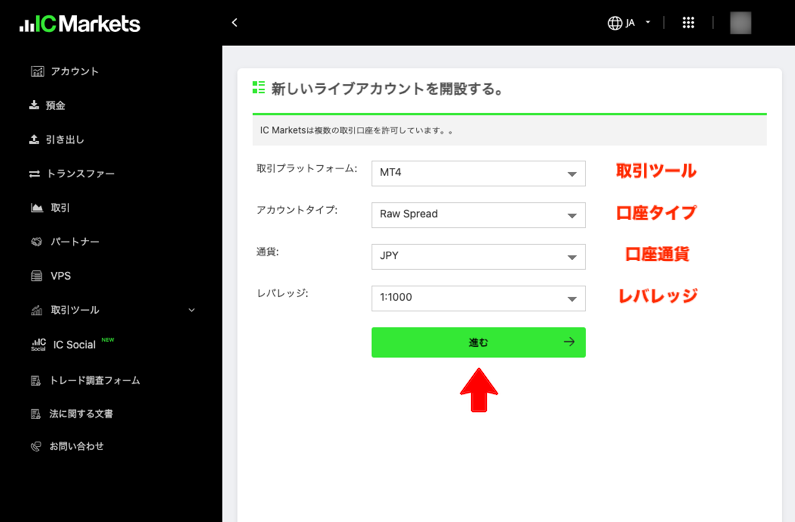This screenshot has width=795, height=522.
Task: Click the IC Markets multiple accounts notice text
Action: tap(356, 131)
